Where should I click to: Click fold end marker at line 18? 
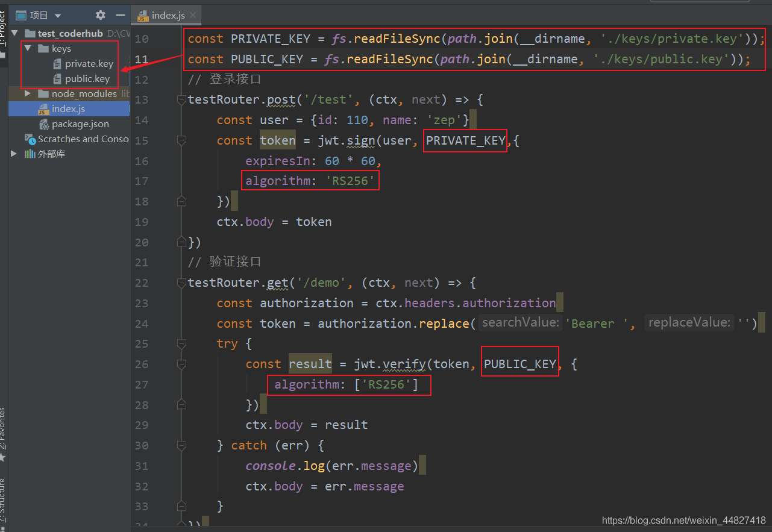[181, 201]
